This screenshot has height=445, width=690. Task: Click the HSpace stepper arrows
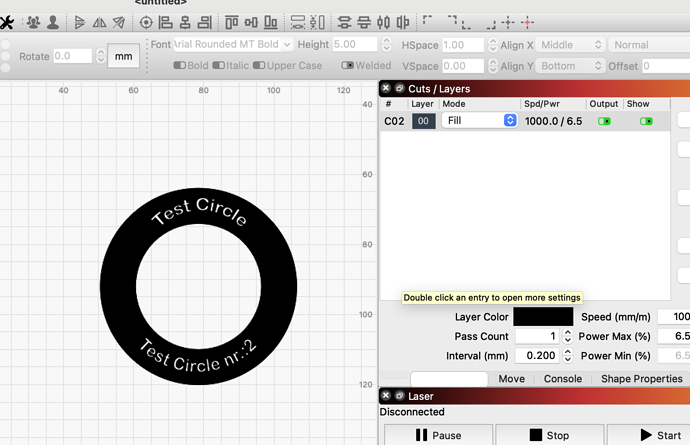(x=493, y=45)
